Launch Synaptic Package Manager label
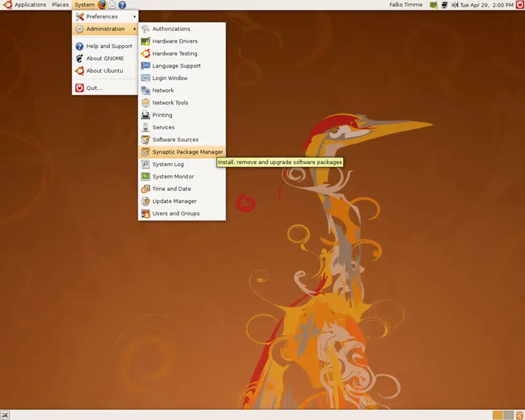 [188, 152]
